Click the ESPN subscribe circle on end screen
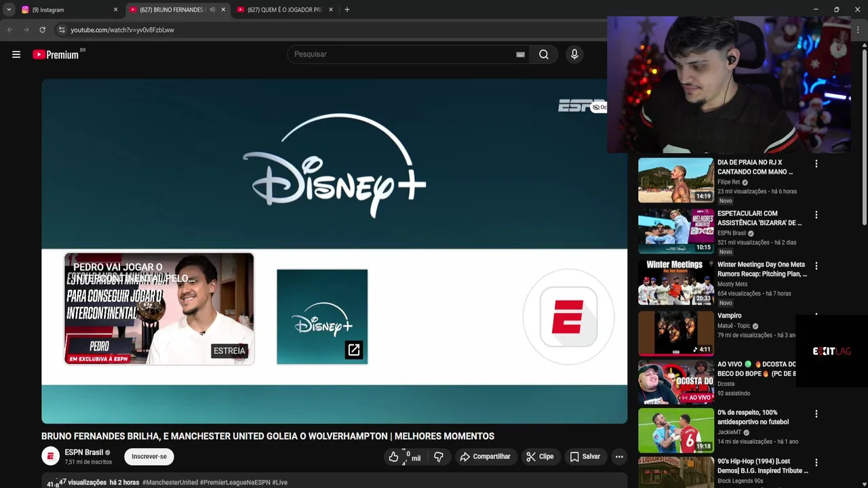Image resolution: width=868 pixels, height=488 pixels. (568, 317)
